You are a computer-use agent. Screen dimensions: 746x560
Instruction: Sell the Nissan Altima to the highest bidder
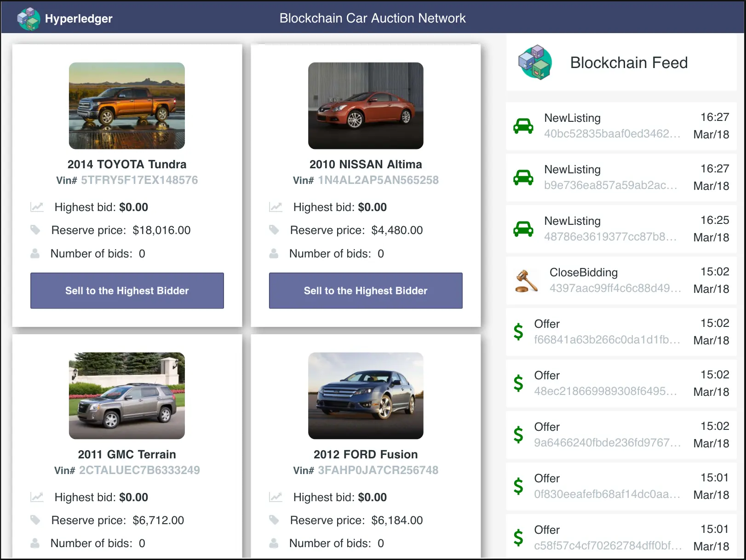[366, 291]
